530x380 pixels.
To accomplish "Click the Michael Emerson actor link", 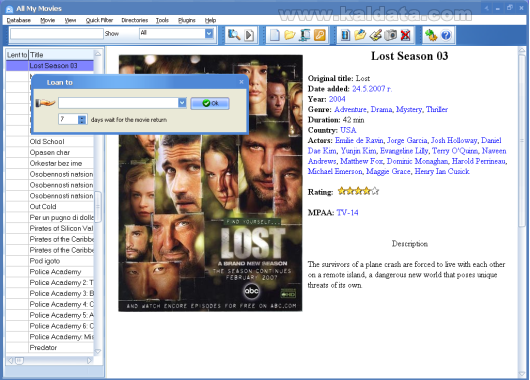I will (x=335, y=171).
